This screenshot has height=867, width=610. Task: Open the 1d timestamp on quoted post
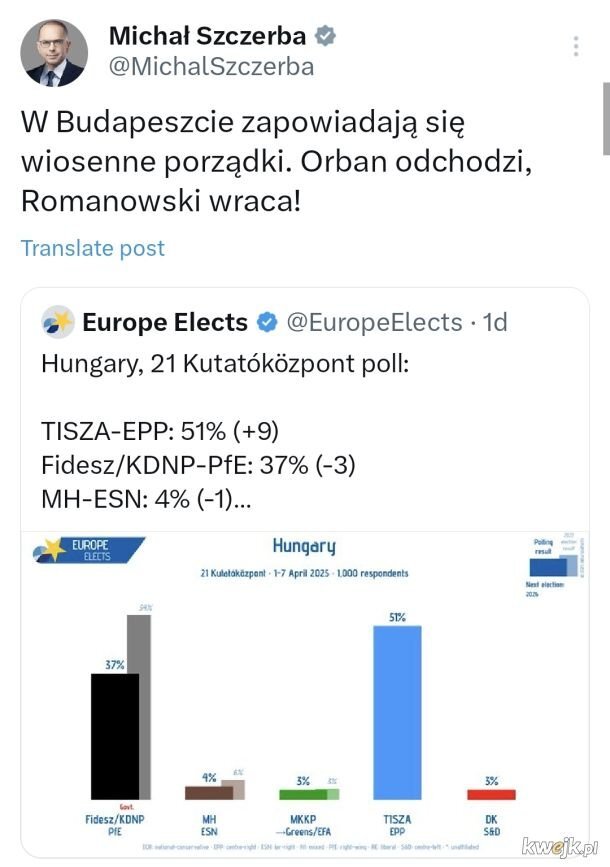[495, 322]
